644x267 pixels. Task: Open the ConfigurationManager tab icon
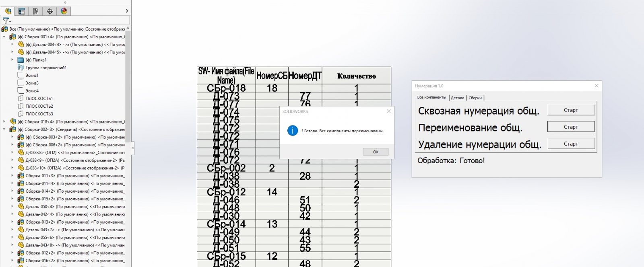point(36,11)
